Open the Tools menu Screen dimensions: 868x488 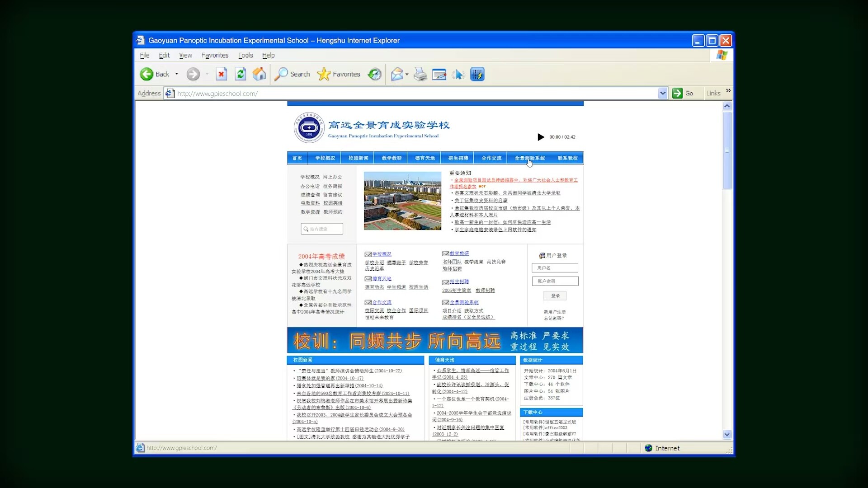click(x=245, y=55)
